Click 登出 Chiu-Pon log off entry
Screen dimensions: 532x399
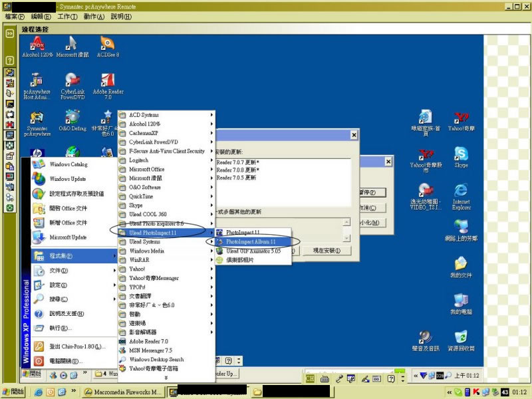(74, 346)
